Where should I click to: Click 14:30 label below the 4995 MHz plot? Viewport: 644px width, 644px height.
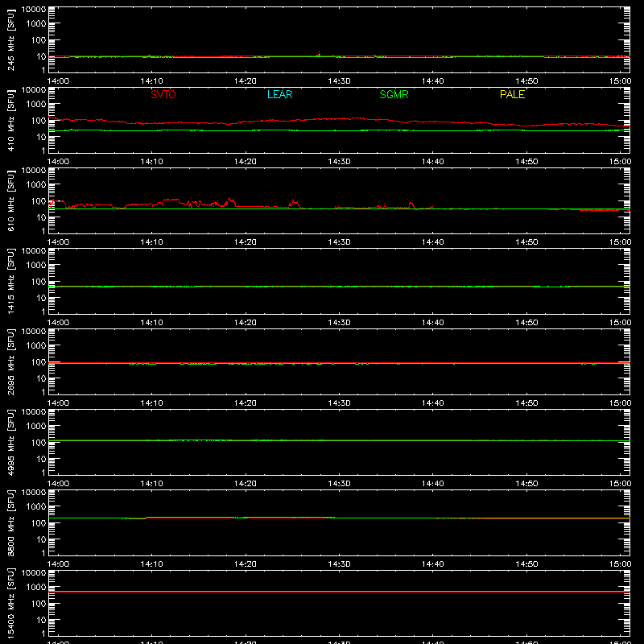point(339,484)
